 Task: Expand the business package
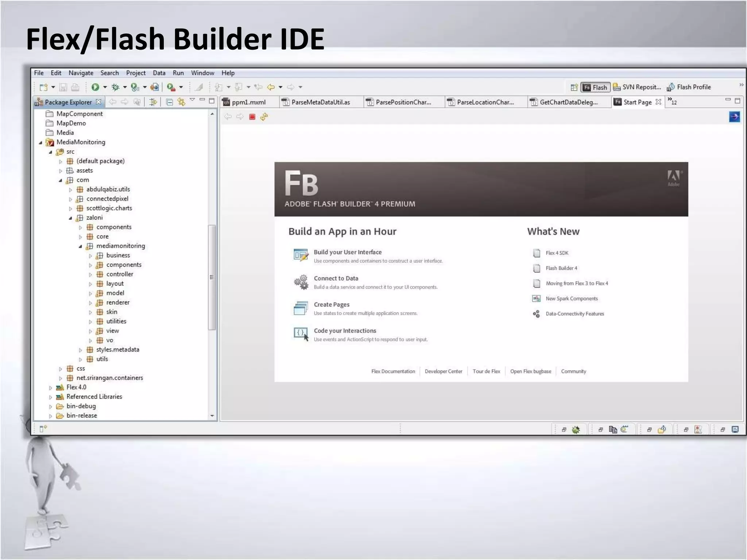point(90,256)
